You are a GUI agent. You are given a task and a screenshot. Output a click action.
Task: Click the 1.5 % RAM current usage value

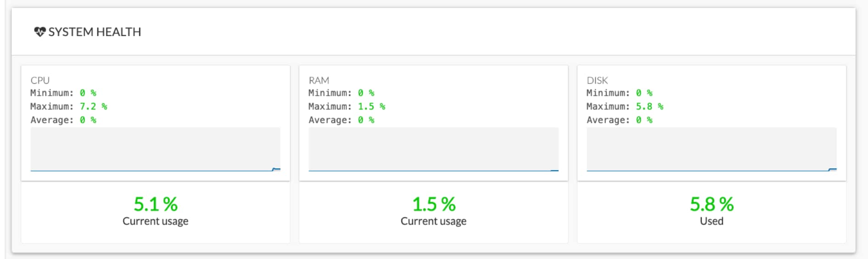[434, 204]
